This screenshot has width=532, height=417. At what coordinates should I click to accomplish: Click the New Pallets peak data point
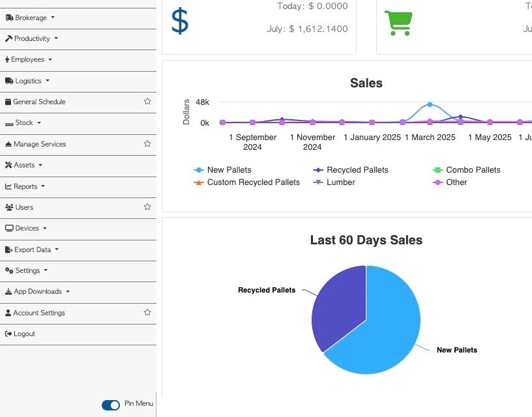click(x=430, y=104)
